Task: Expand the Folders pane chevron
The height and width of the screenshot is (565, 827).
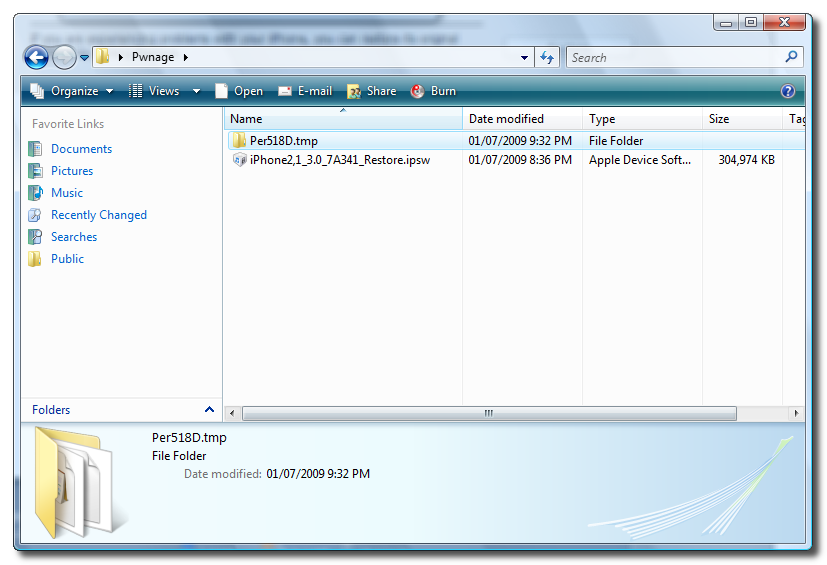Action: pyautogui.click(x=209, y=410)
